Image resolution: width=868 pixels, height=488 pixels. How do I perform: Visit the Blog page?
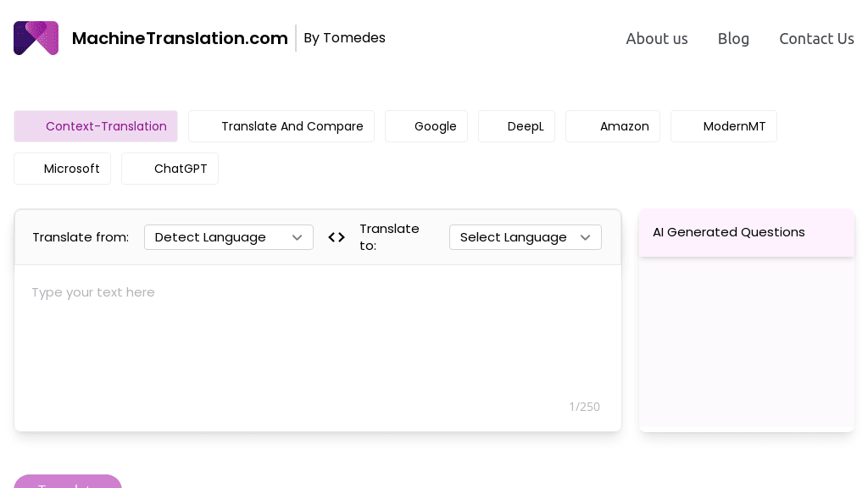click(x=733, y=39)
